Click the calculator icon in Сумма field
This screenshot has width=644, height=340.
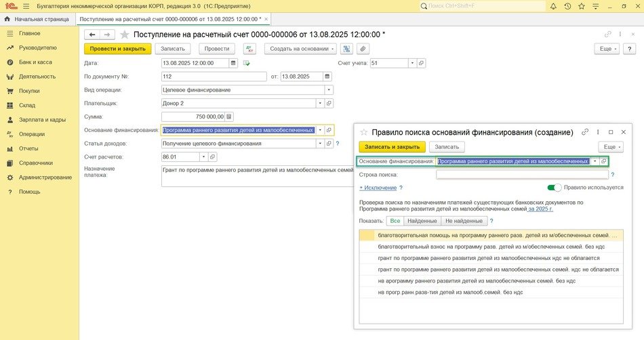point(229,116)
